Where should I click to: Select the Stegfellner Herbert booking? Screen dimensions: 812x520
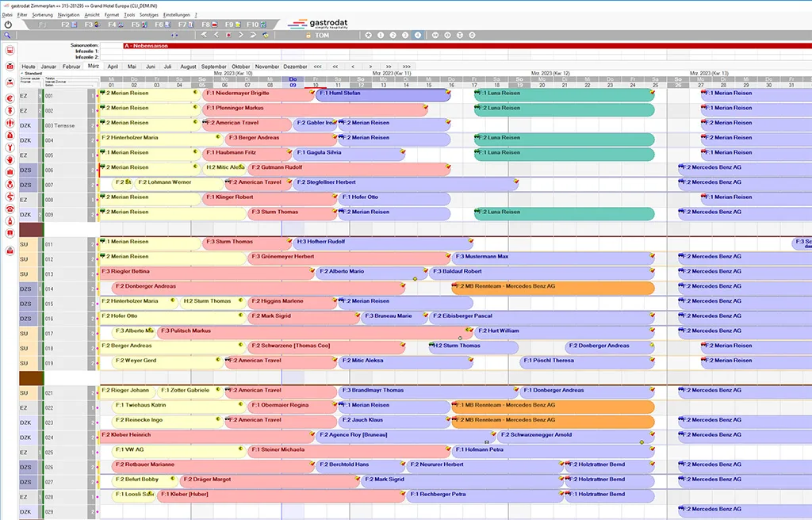405,183
